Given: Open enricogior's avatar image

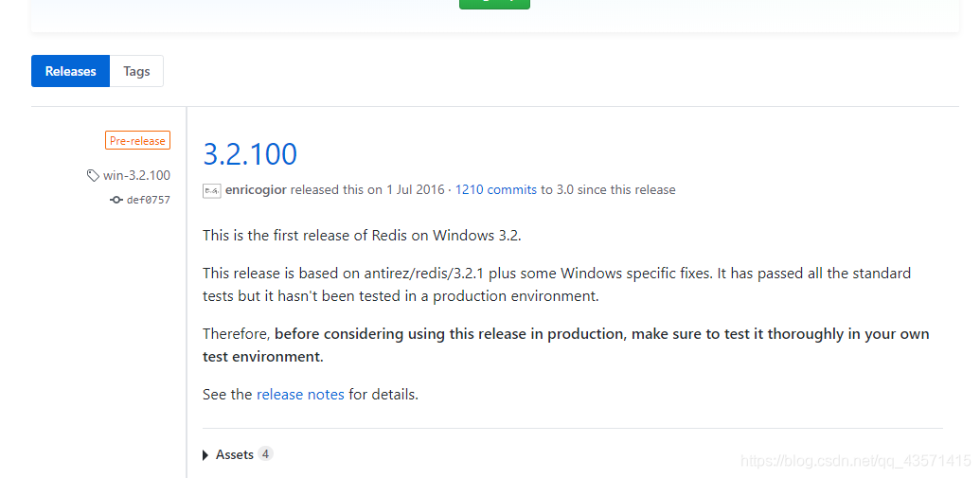Looking at the screenshot, I should point(212,190).
